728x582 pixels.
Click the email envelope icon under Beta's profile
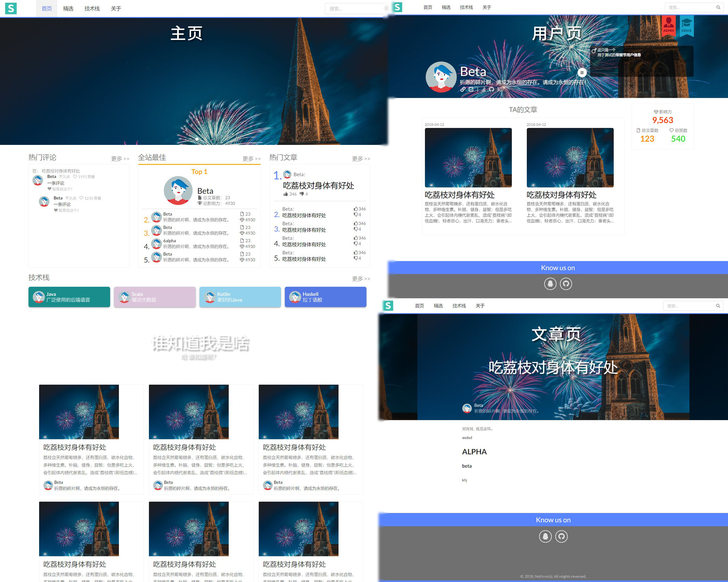point(471,89)
